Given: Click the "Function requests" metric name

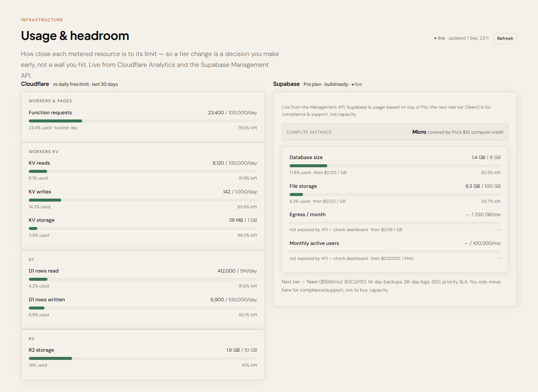Looking at the screenshot, I should pos(50,113).
